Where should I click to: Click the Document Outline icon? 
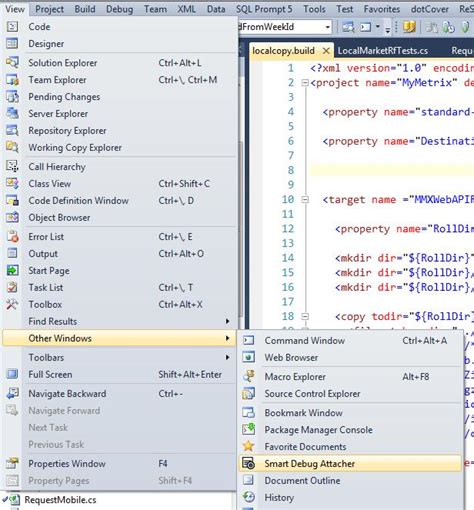pyautogui.click(x=249, y=480)
